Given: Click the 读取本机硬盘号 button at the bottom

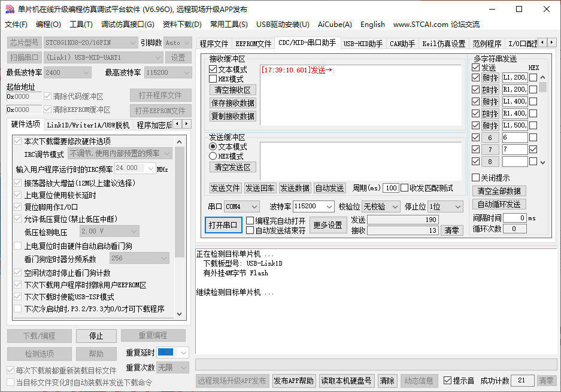Looking at the screenshot, I should coord(346,381).
